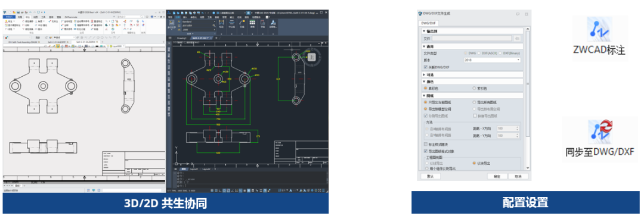Click the 确定 button
The image size is (644, 219).
point(497,176)
